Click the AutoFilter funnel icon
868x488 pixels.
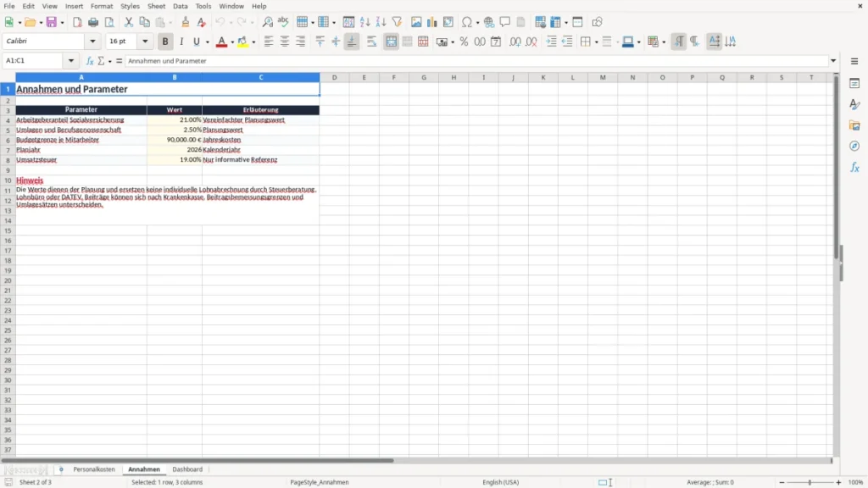tap(397, 22)
